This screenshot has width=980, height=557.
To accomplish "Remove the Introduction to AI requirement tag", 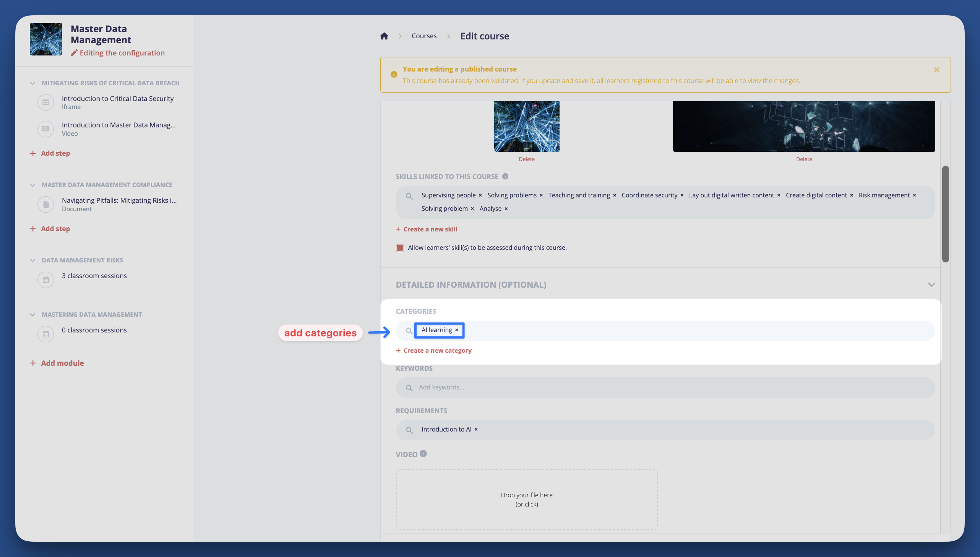I will pos(476,430).
